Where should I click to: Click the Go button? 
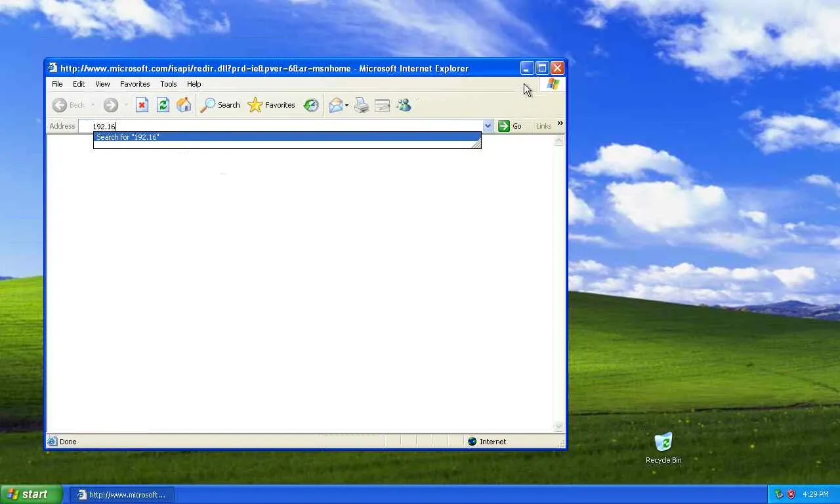click(511, 126)
